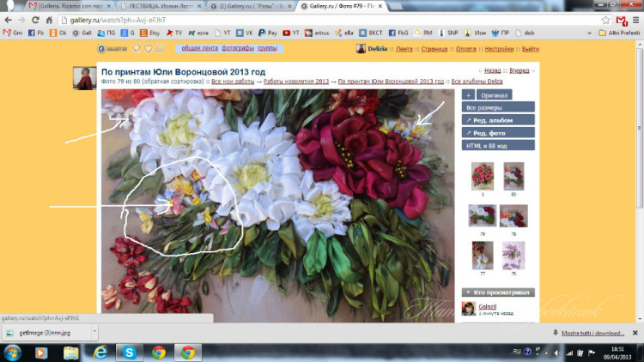The height and width of the screenshot is (362, 644).
Task: Open the Gm Gmail bookmark
Action: (13, 33)
